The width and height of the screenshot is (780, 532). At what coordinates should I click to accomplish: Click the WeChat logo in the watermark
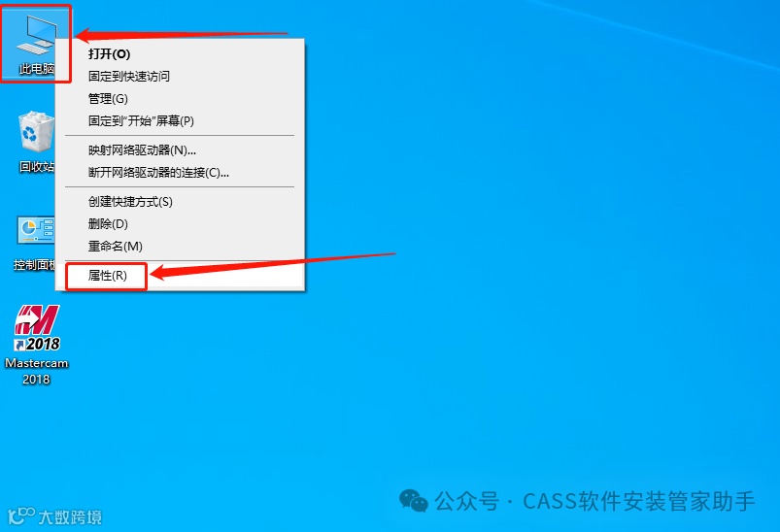[414, 500]
